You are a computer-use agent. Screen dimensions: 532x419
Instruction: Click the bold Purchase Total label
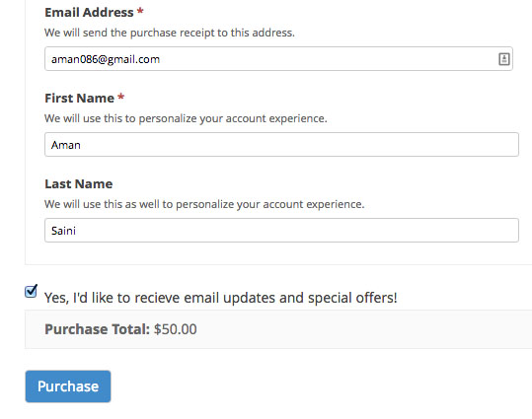(97, 329)
